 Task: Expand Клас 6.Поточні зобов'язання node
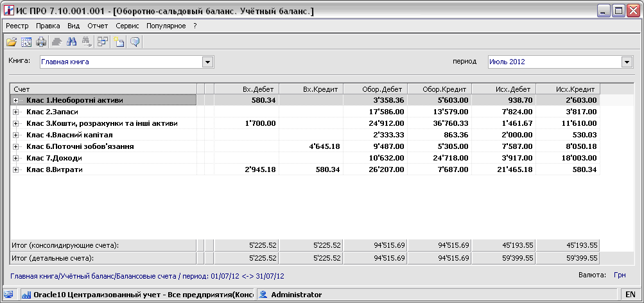click(16, 146)
